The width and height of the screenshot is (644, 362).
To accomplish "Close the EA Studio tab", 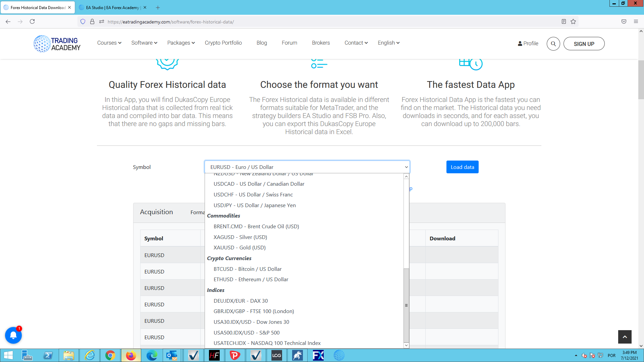I will pyautogui.click(x=145, y=7).
